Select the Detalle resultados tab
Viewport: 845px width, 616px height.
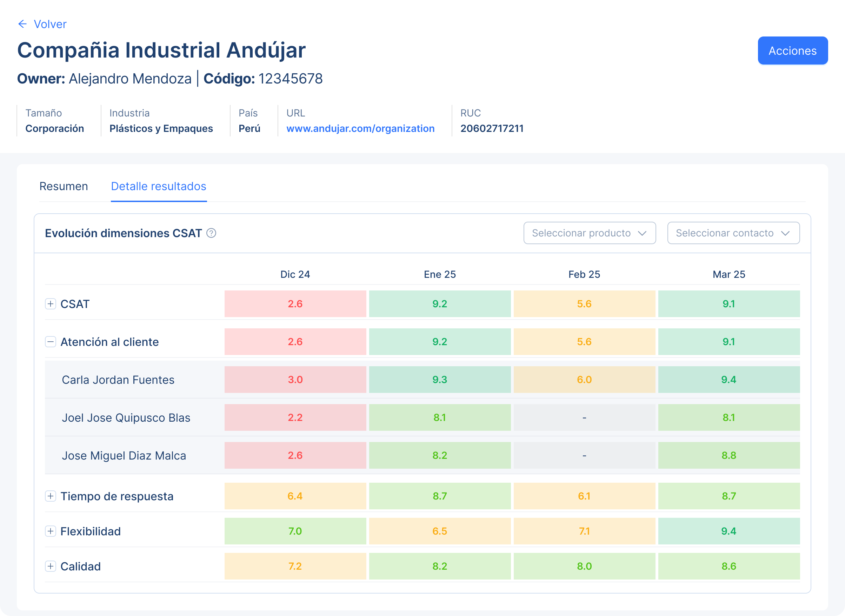tap(158, 186)
